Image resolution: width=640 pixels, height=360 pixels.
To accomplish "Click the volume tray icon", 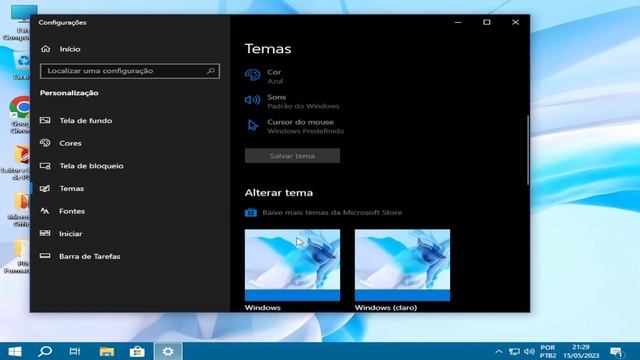I will (529, 351).
